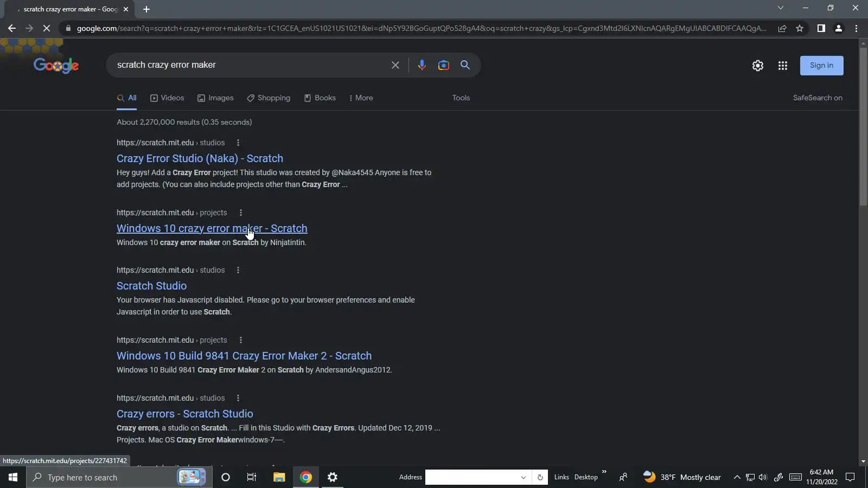The height and width of the screenshot is (488, 868).
Task: Open the volume control tray icon
Action: pos(763,477)
